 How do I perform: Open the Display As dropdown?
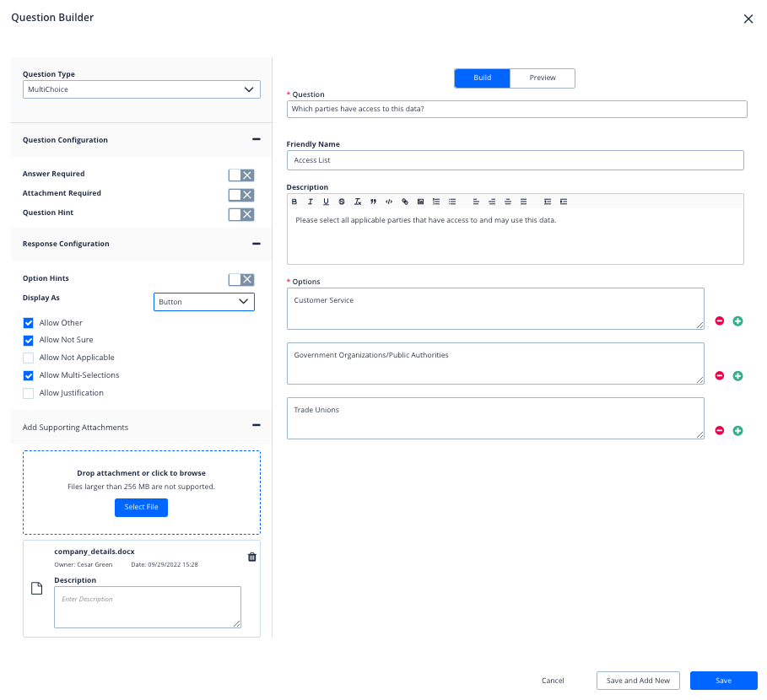click(x=203, y=302)
